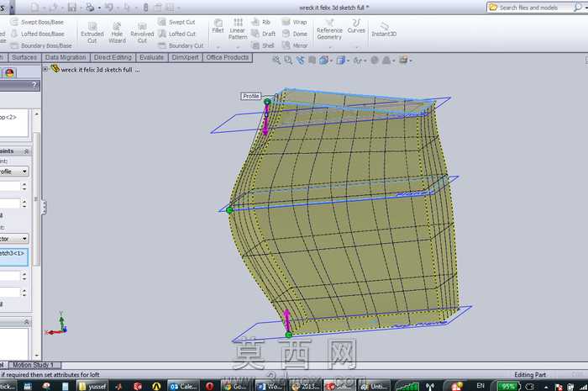Activate the Extruded Cut tool
This screenshot has width=588, height=391.
click(x=92, y=33)
